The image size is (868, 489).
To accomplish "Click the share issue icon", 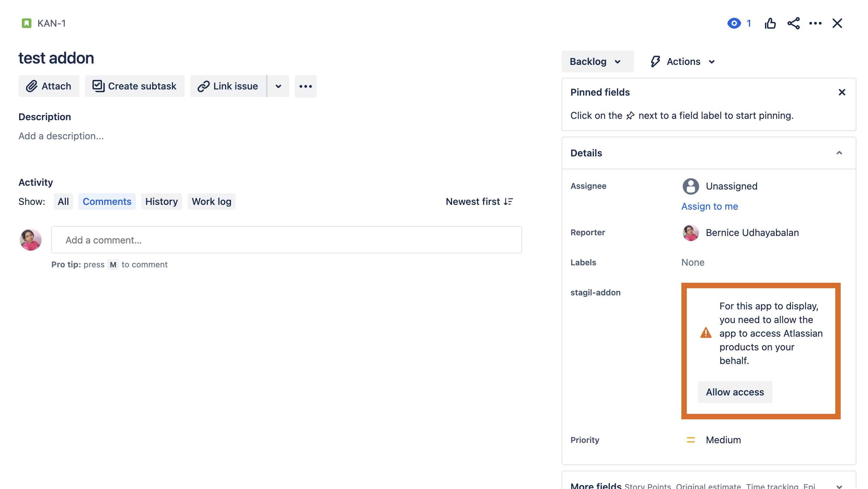I will click(x=793, y=23).
